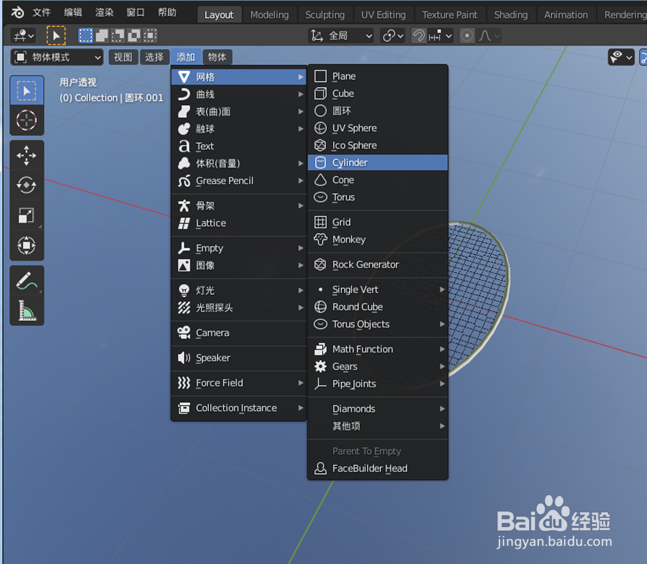Toggle proportional editing
The height and width of the screenshot is (564, 647).
(x=467, y=35)
